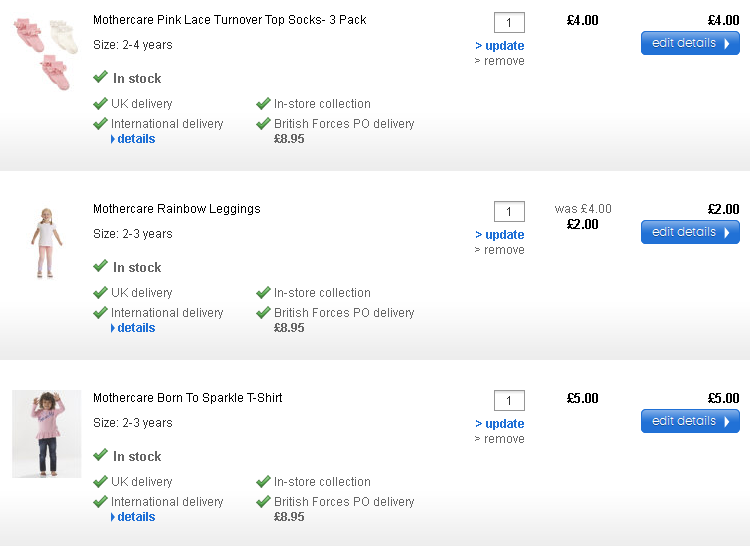This screenshot has width=750, height=546.
Task: Click the green In stock checkmark for Rainbow Leggings
Action: [100, 266]
